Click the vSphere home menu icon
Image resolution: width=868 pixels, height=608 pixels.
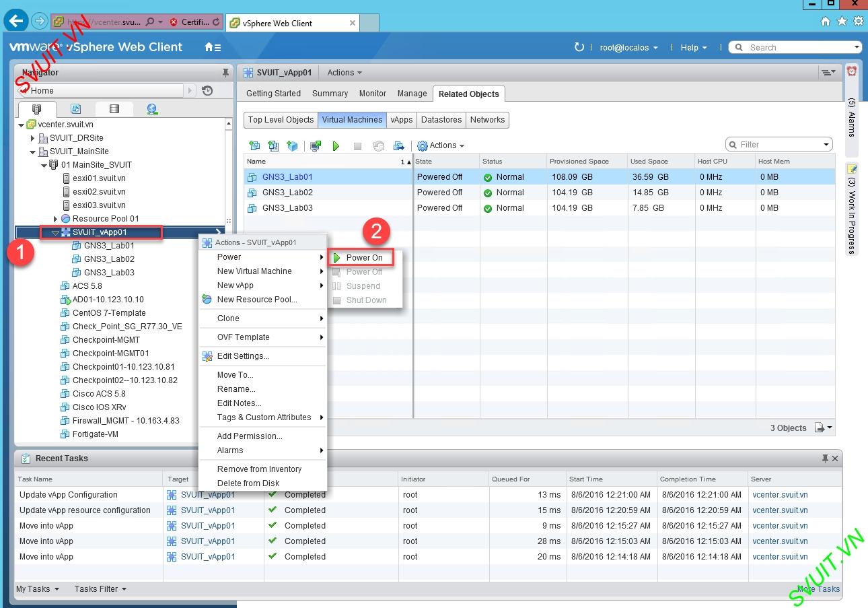point(213,47)
